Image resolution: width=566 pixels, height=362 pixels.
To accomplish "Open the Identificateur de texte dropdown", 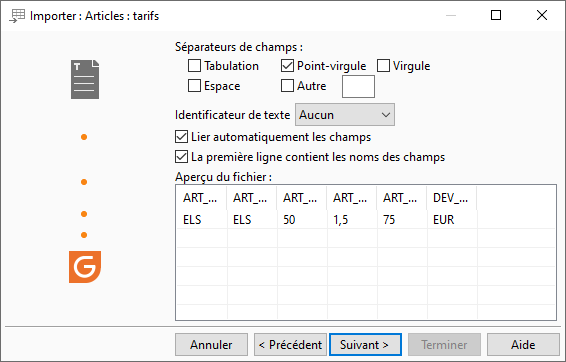I will click(345, 115).
